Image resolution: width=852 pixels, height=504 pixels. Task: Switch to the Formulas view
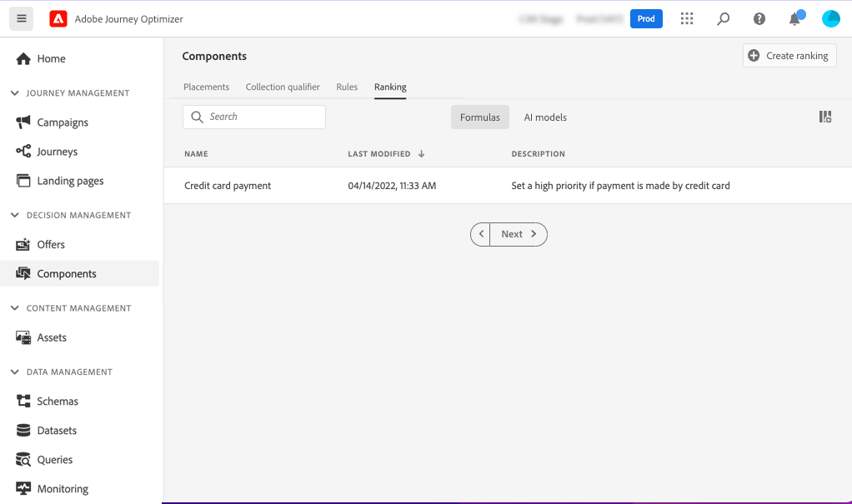(479, 117)
